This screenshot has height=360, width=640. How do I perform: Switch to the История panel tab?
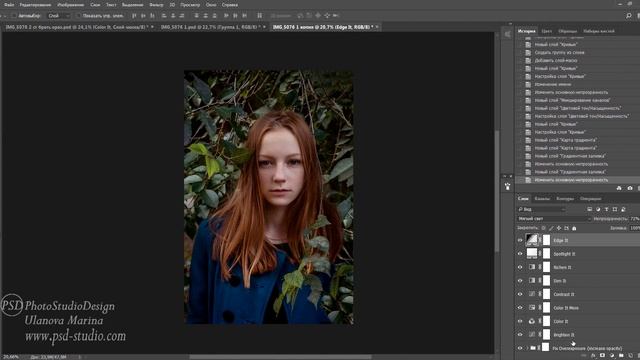527,31
